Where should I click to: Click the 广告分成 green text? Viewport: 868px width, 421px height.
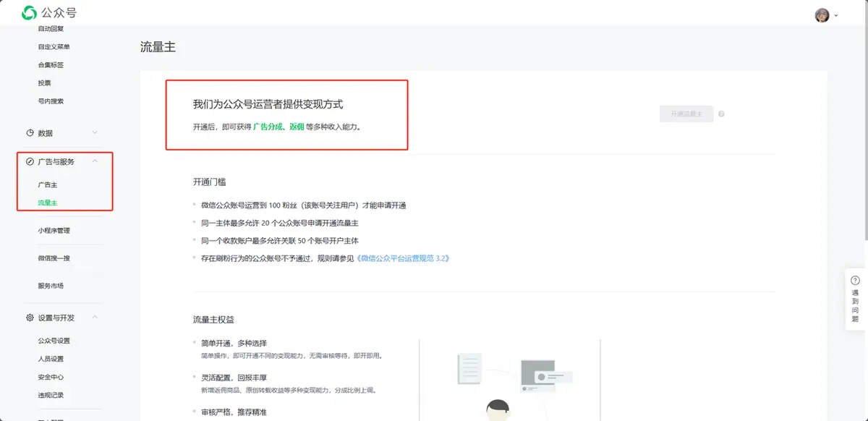point(268,127)
